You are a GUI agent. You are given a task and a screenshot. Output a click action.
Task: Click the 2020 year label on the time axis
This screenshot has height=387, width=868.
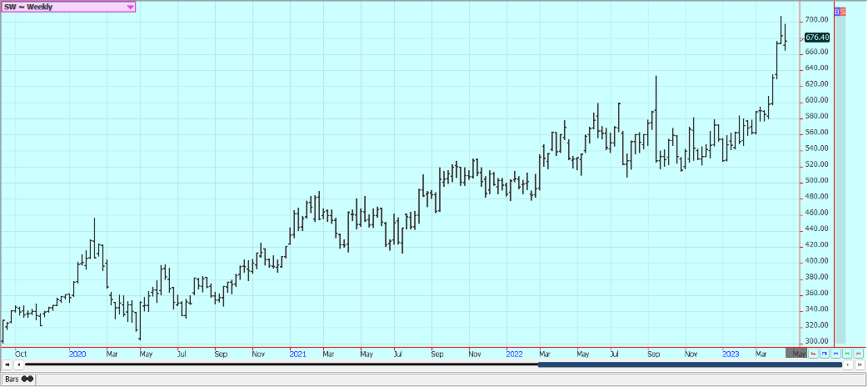(77, 353)
